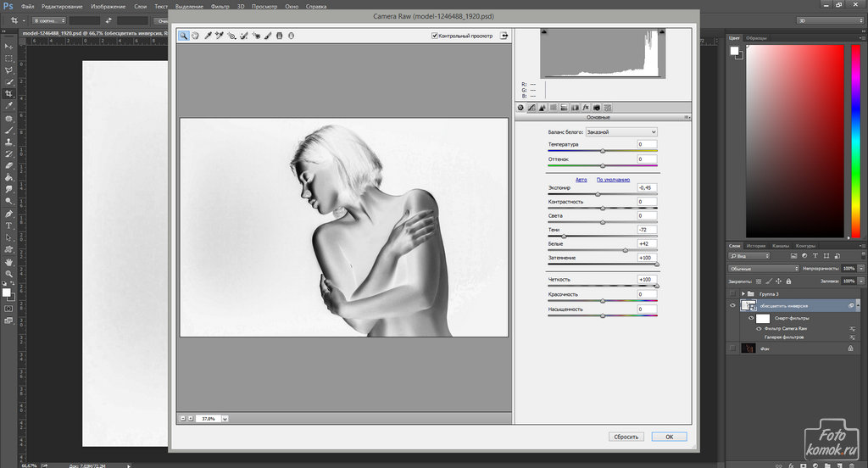The image size is (868, 468).
Task: Open the Detail sharpening panel tab
Action: tap(542, 108)
